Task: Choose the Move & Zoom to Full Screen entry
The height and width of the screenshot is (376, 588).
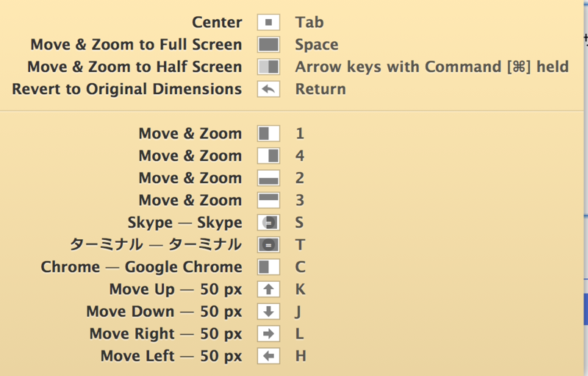Action: pyautogui.click(x=136, y=45)
